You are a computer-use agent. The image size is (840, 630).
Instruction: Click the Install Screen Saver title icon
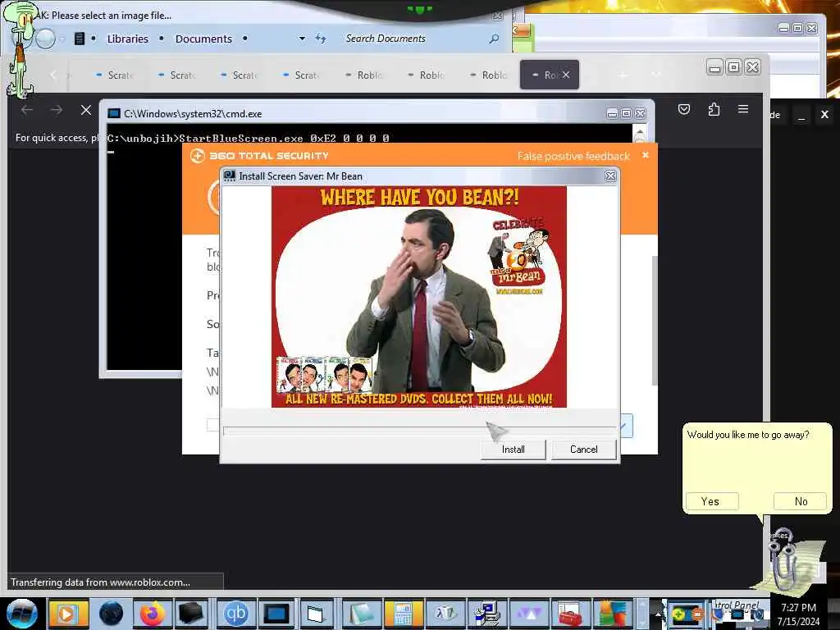(230, 176)
